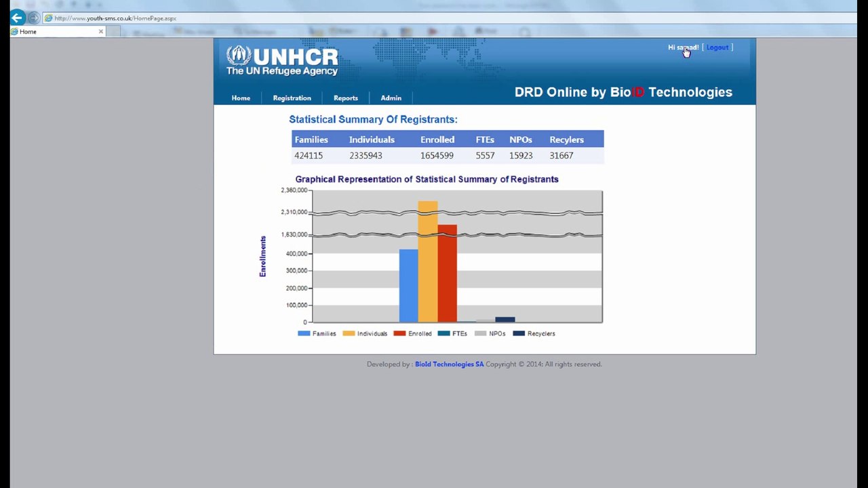Open the Home menu item
The height and width of the screenshot is (488, 868).
pos(241,98)
